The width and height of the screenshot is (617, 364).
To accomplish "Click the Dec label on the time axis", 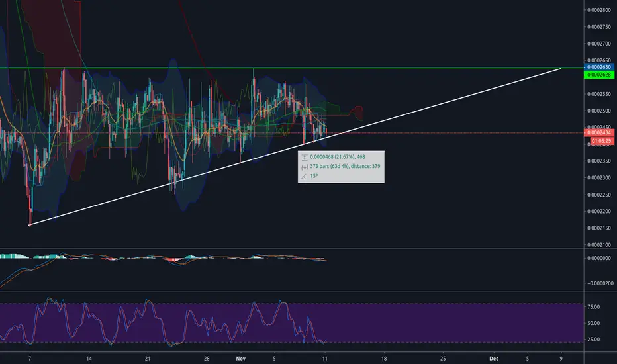I will pyautogui.click(x=494, y=359).
